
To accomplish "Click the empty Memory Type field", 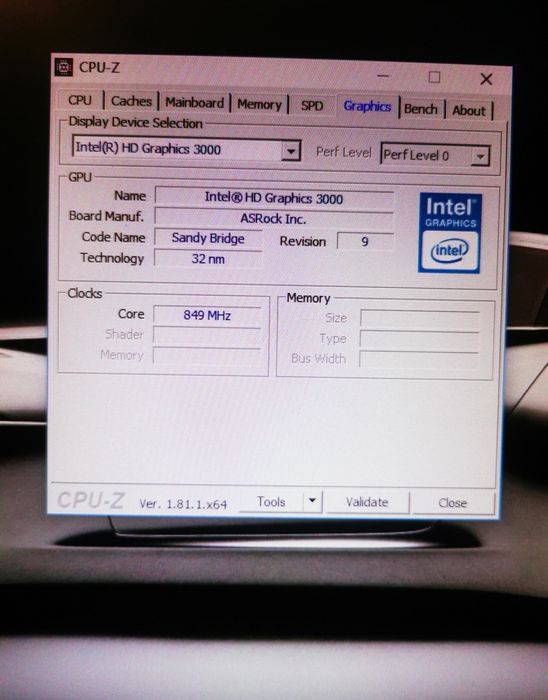I will [419, 339].
